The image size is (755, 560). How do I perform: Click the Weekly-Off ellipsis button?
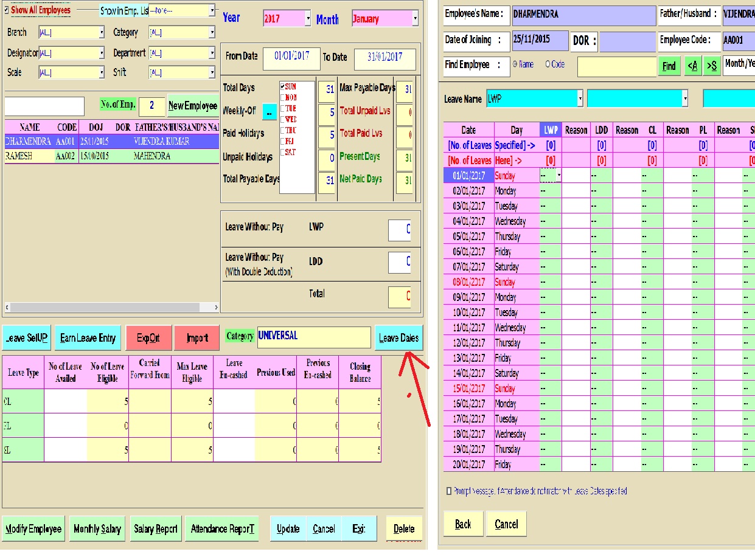pos(269,112)
